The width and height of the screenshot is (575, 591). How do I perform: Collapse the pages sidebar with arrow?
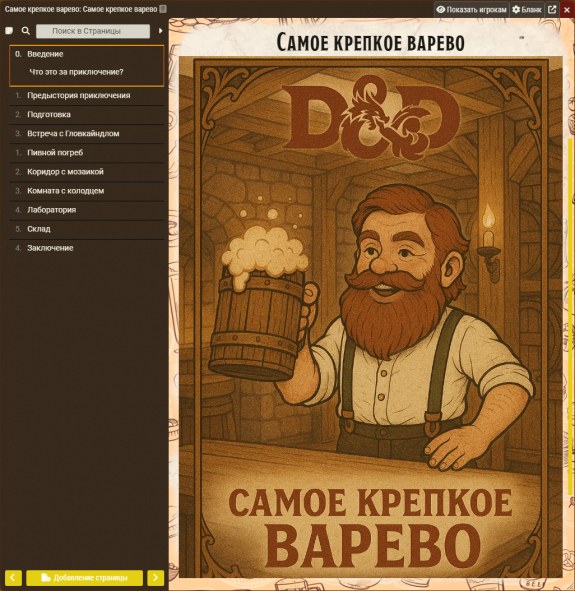point(160,31)
